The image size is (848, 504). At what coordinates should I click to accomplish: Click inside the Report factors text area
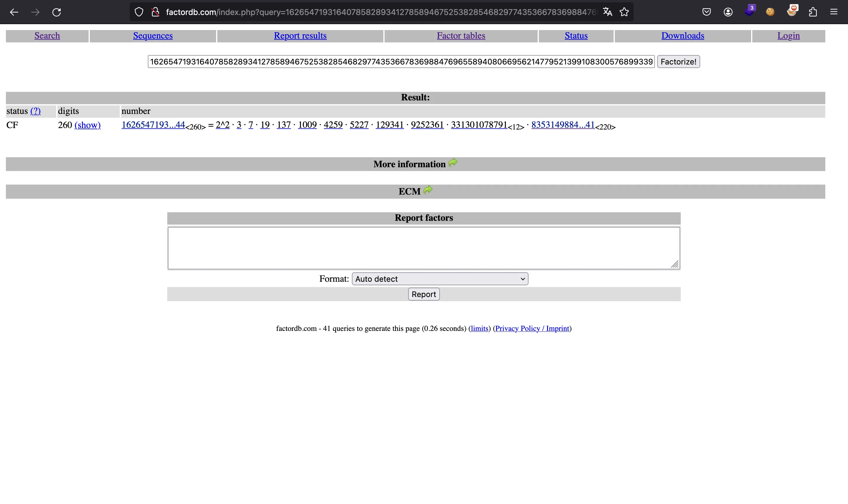click(424, 248)
